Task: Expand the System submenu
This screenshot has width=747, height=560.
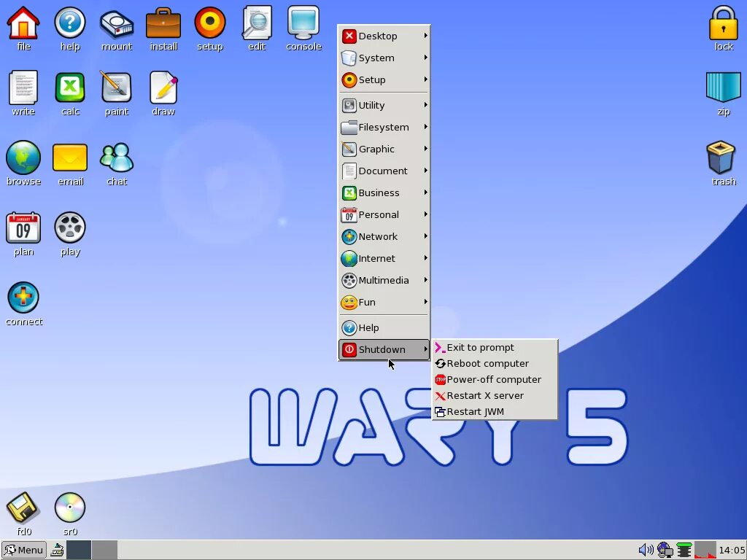Action: 384,58
